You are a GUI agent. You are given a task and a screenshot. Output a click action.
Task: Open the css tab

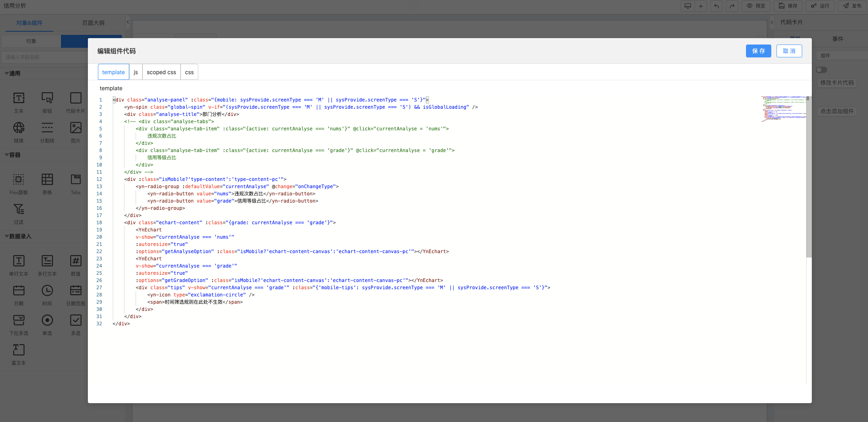tap(189, 72)
